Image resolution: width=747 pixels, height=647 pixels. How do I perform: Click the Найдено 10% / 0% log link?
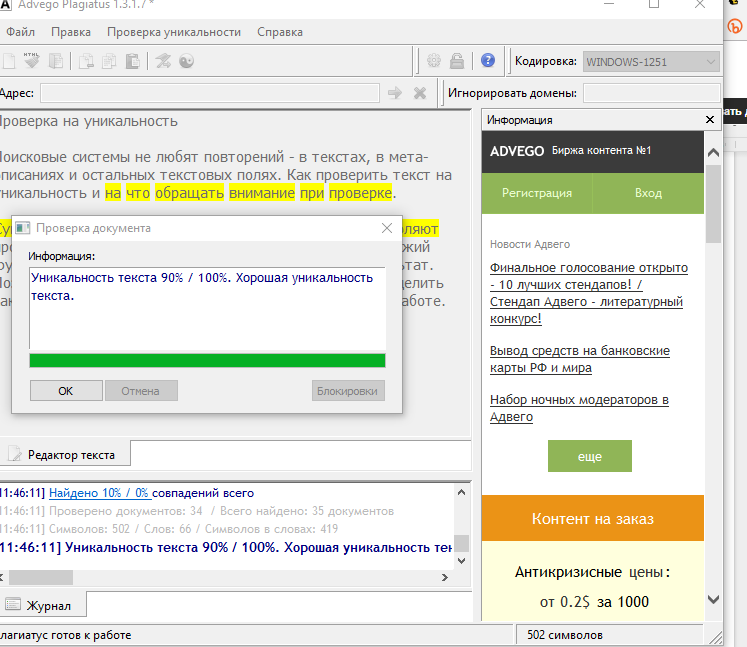tap(100, 493)
